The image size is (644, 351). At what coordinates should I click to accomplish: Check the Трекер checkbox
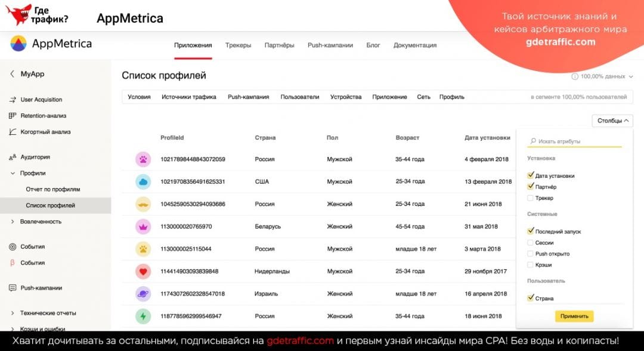coord(530,198)
